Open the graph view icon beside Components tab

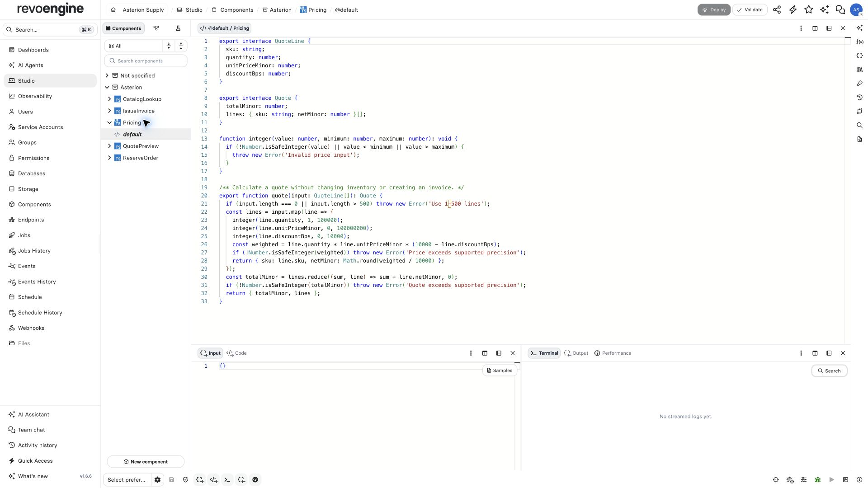pos(156,28)
